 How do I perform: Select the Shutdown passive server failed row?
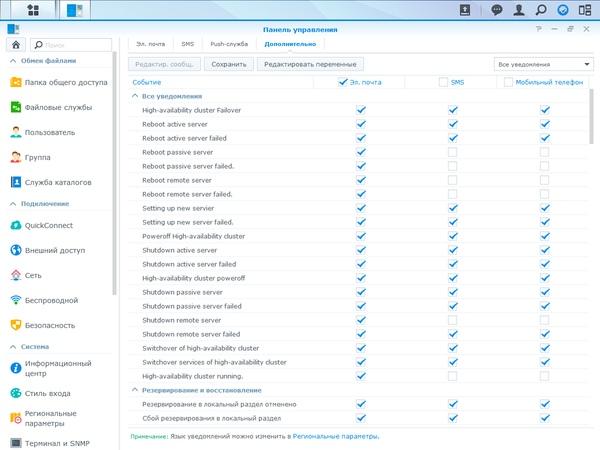(x=358, y=306)
